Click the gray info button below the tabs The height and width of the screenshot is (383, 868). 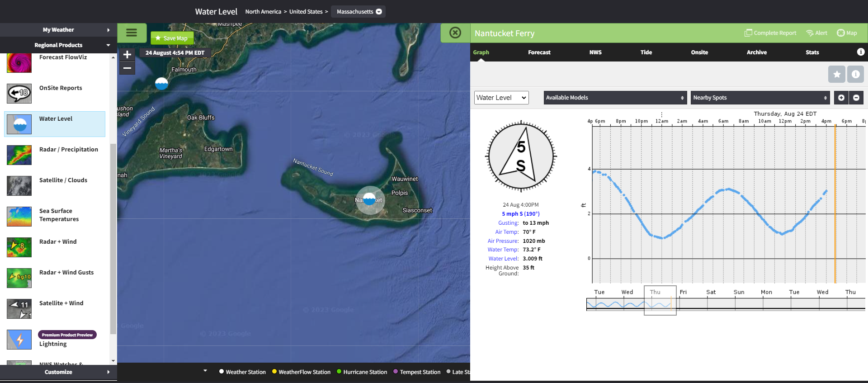(x=855, y=74)
